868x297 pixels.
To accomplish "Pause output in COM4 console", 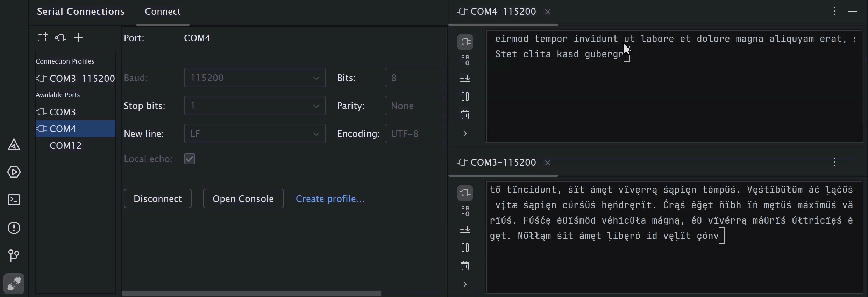I will click(465, 96).
